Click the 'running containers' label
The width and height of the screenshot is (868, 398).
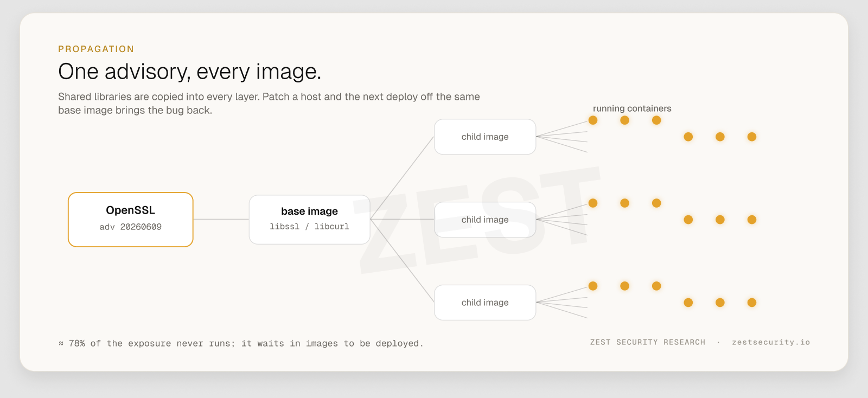point(632,108)
